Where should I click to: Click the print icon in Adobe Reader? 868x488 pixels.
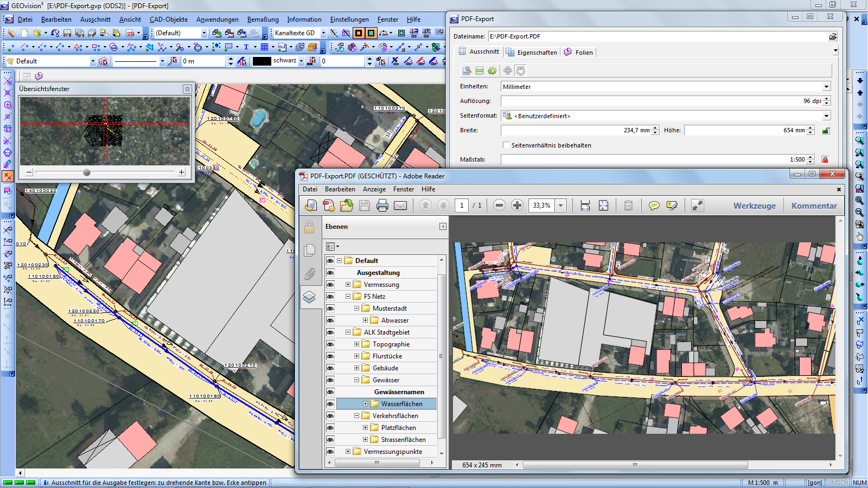(382, 206)
